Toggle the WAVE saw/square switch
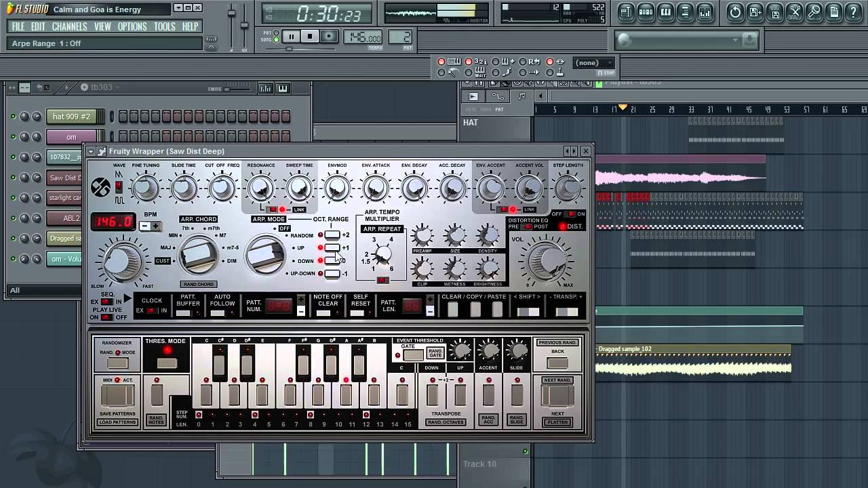Viewport: 868px width, 488px height. click(x=119, y=187)
